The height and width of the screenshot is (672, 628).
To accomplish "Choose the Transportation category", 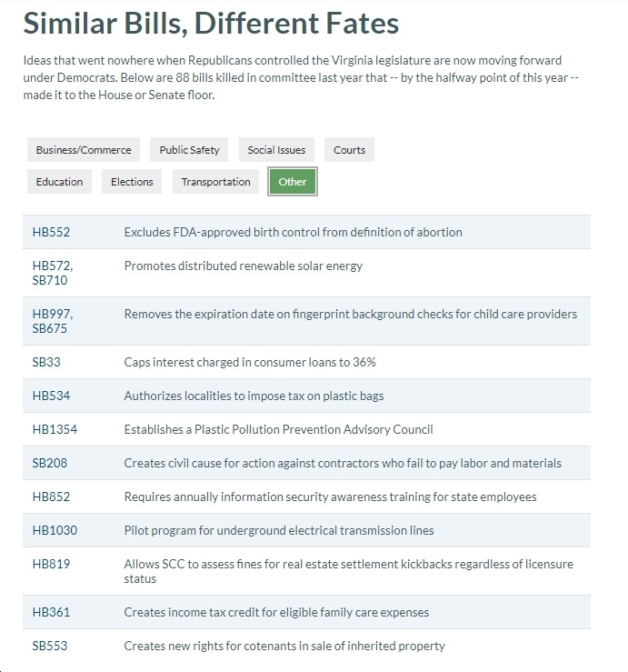I will point(215,181).
